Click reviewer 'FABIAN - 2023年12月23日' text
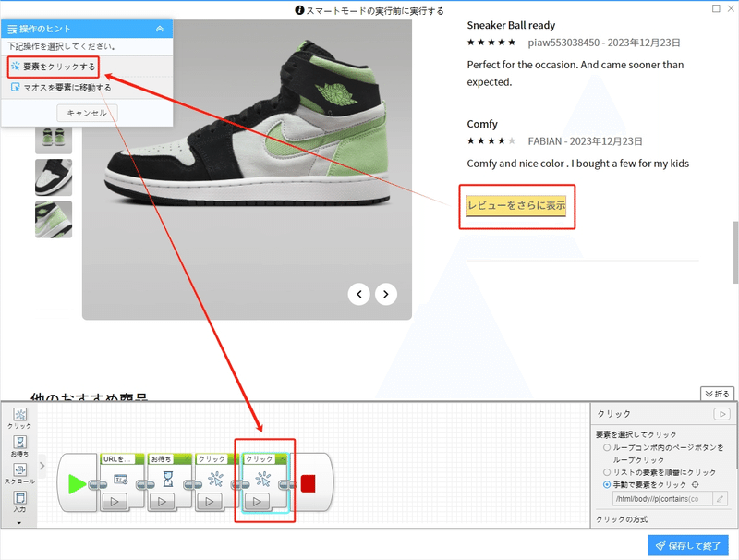 tap(585, 141)
